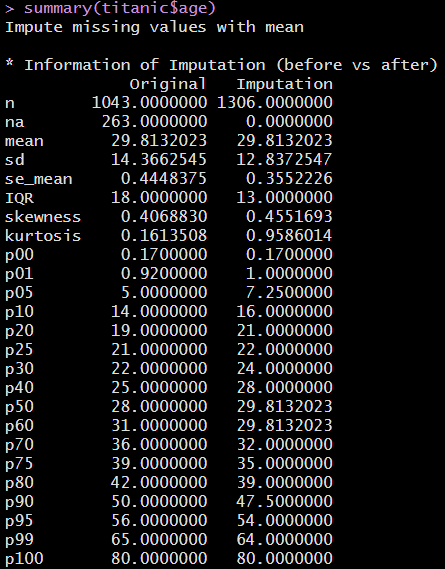Viewport: 445px width, 569px height.
Task: Click the p70 Imputation value 32.0000000
Action: [285, 444]
